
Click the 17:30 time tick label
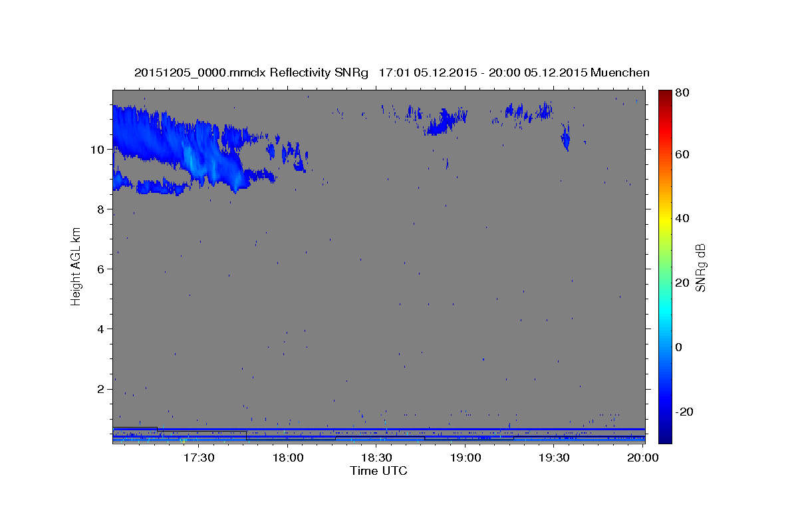[x=199, y=458]
